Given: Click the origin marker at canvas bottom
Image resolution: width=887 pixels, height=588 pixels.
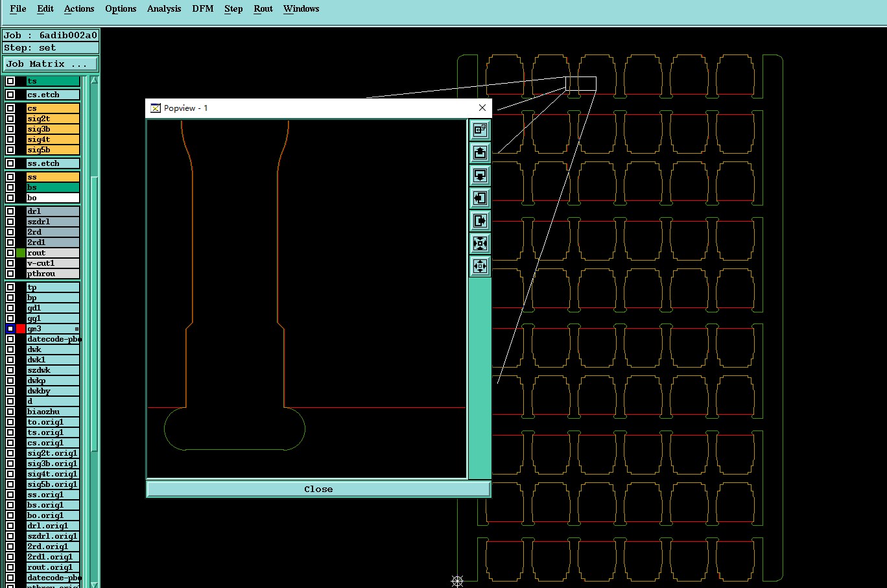Looking at the screenshot, I should point(457,581).
